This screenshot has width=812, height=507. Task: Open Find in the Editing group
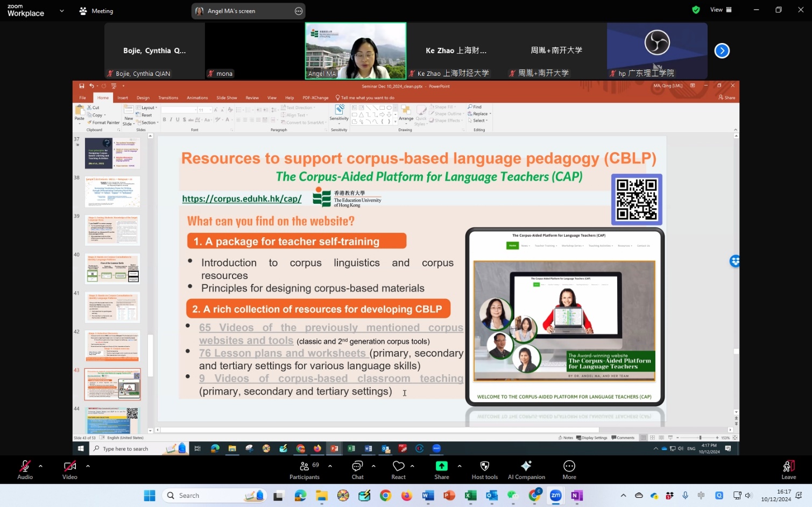coord(475,107)
